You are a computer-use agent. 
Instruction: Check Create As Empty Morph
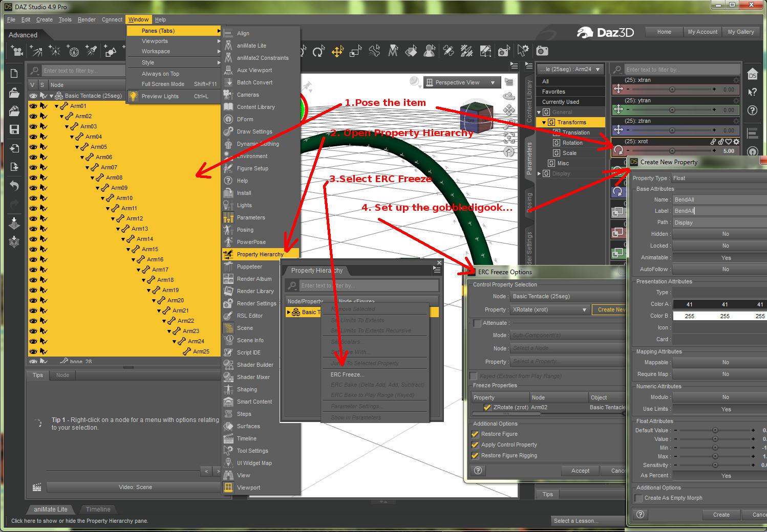click(639, 498)
